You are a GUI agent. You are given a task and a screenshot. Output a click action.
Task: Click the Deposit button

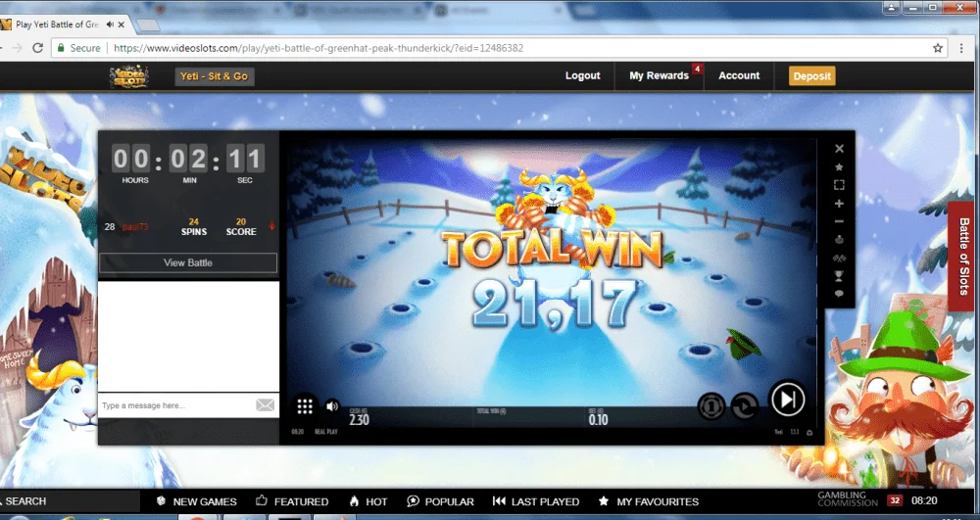811,76
